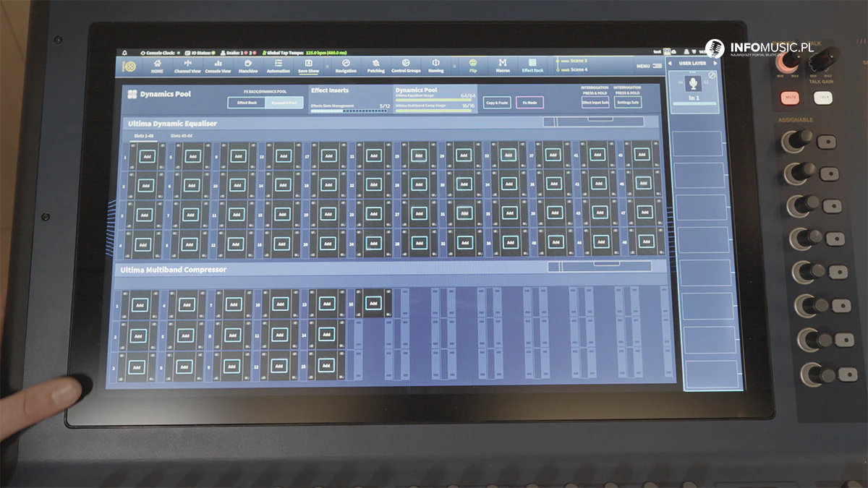Click the Dynamics Pool grid icon in header
This screenshot has height=488, width=868.
(132, 94)
